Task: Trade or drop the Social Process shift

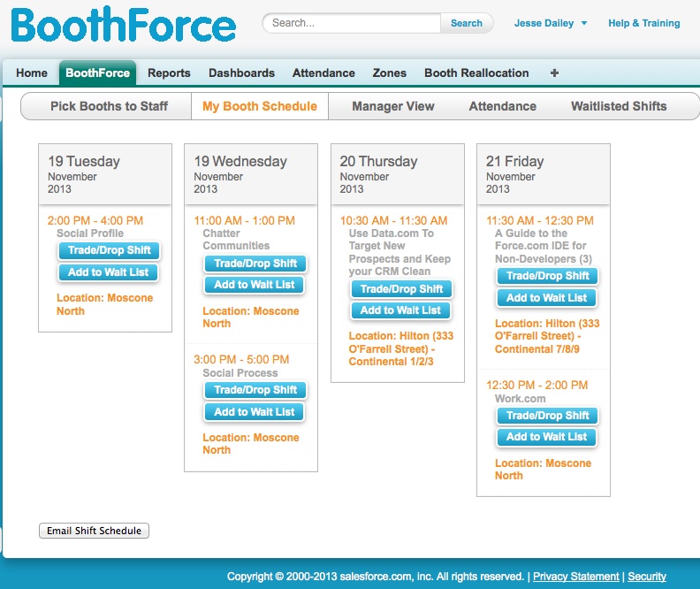Action: (x=255, y=390)
